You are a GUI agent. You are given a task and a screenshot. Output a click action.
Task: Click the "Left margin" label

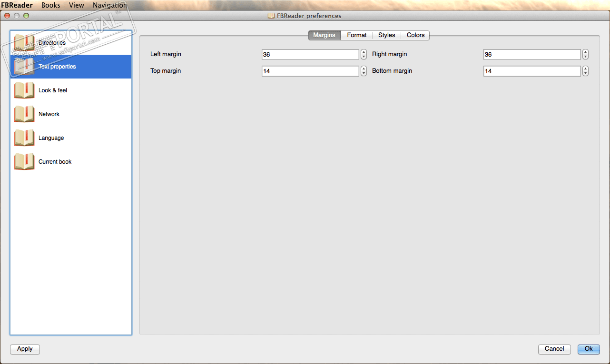(166, 54)
